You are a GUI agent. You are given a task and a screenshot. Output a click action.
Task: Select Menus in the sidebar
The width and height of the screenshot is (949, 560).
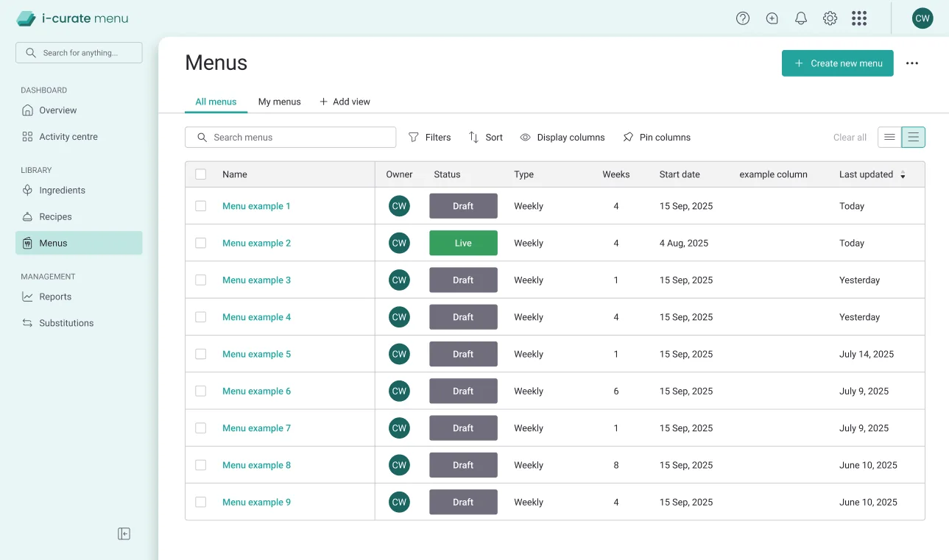click(x=79, y=243)
